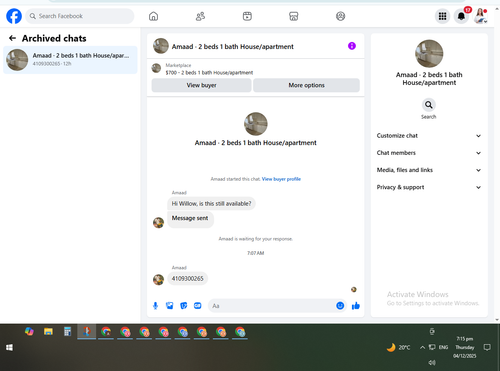
Task: Open the taskbar clock showing 7:15 pm
Action: click(465, 347)
